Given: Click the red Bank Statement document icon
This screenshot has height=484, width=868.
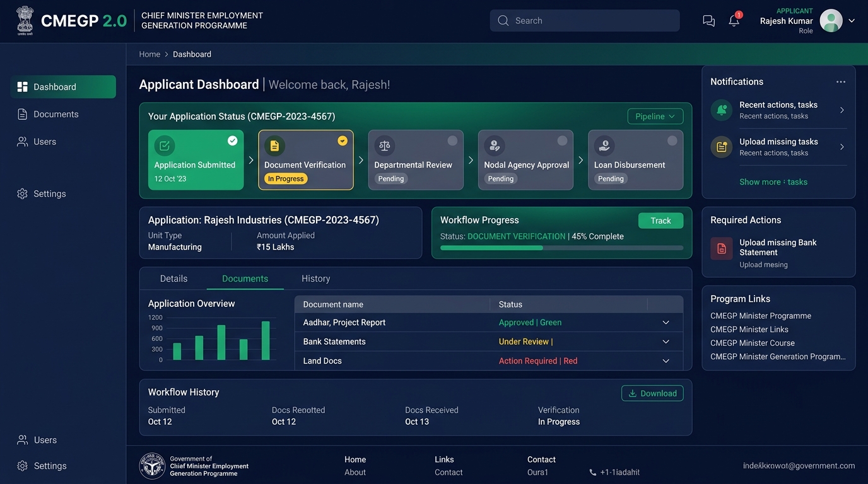Looking at the screenshot, I should [722, 248].
